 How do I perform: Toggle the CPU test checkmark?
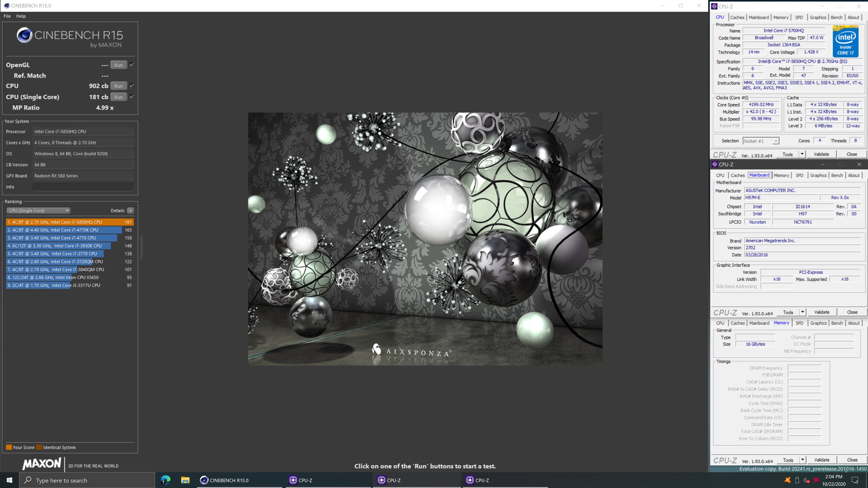(132, 86)
